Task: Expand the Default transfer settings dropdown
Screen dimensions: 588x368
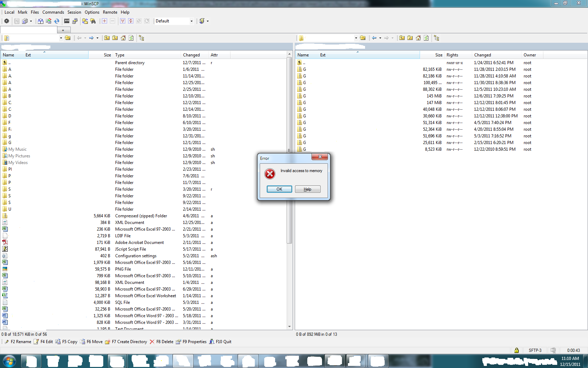Action: [191, 21]
